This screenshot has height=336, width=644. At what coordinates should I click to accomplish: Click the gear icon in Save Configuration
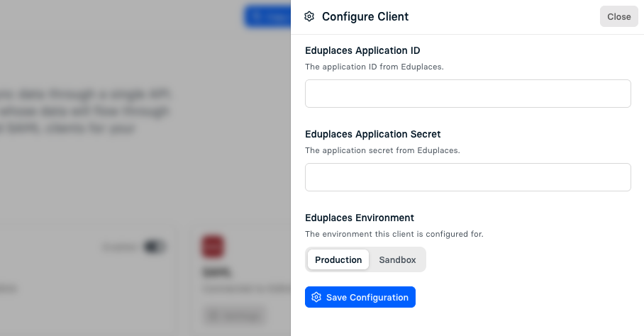316,297
